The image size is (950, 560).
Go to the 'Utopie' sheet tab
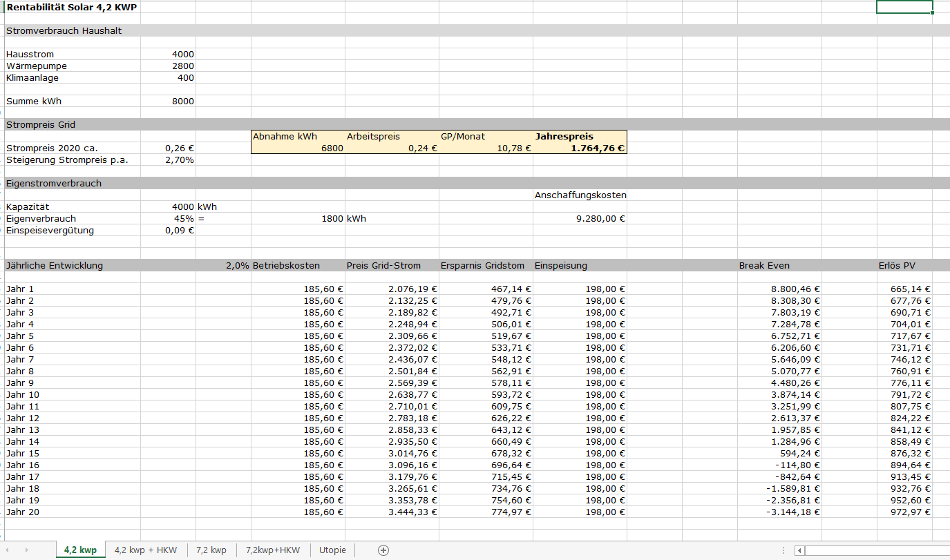[332, 550]
